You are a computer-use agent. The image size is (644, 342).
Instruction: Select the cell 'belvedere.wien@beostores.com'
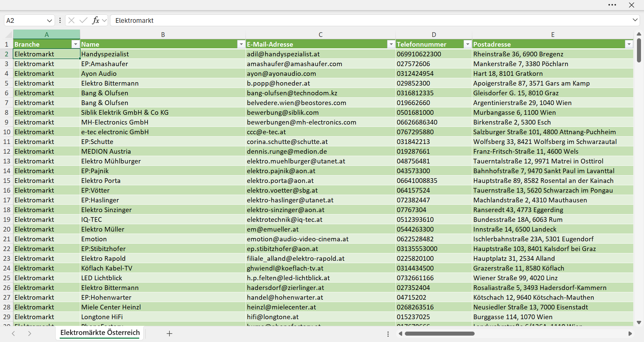point(321,103)
